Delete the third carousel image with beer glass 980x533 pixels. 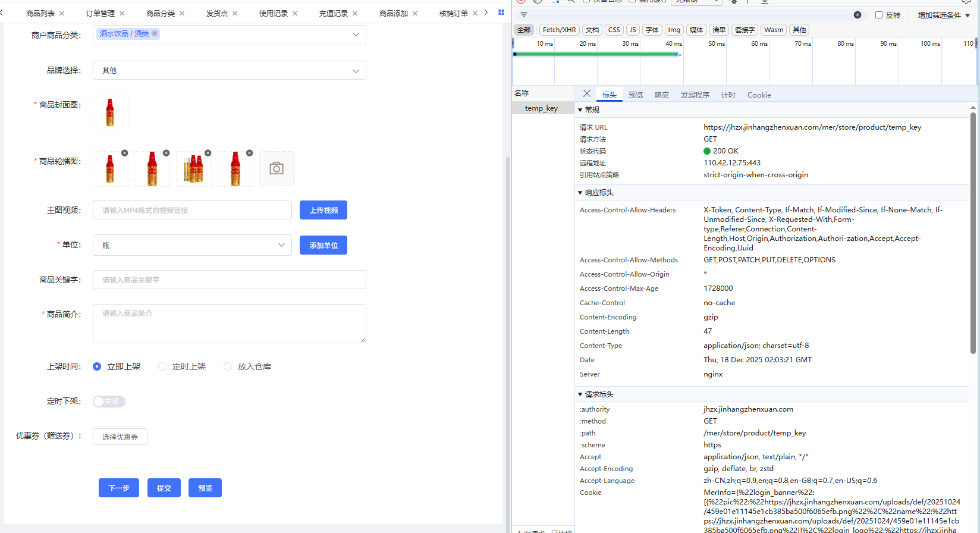tap(208, 153)
